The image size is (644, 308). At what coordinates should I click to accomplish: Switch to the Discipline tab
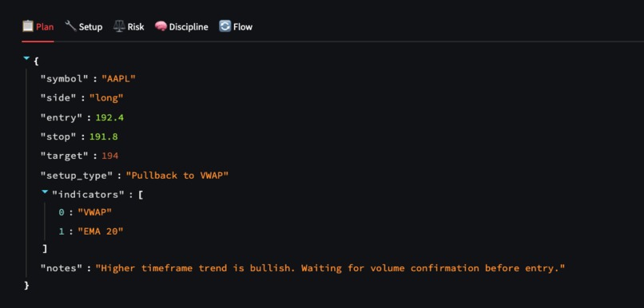[181, 27]
